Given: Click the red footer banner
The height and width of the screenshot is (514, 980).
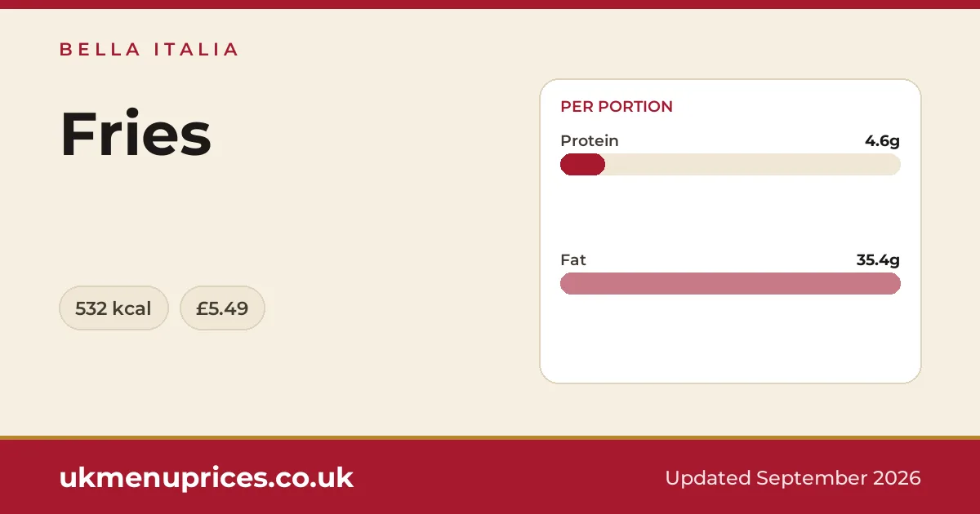Looking at the screenshot, I should (x=490, y=477).
